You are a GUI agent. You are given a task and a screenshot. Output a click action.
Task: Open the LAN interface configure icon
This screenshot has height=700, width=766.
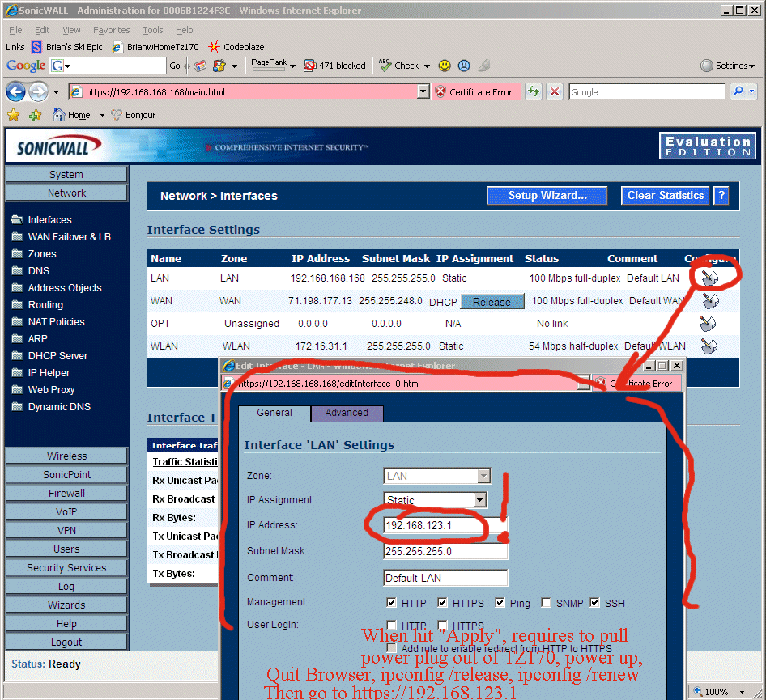pyautogui.click(x=709, y=278)
